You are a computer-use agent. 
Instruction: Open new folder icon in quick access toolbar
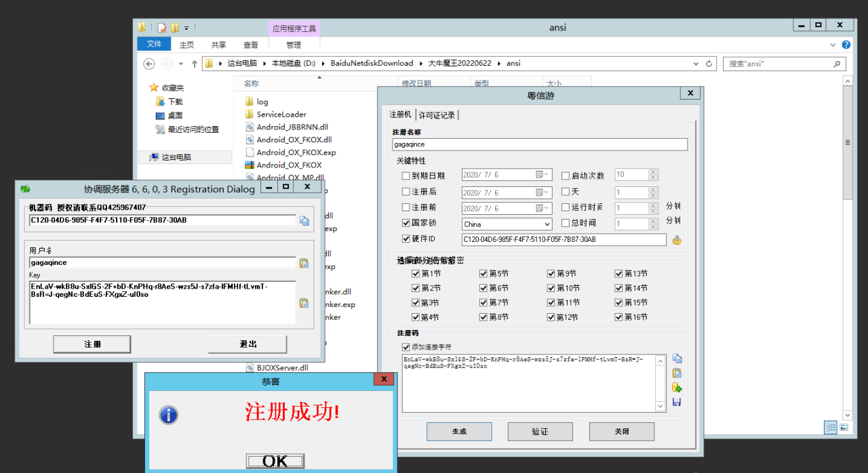pyautogui.click(x=176, y=28)
